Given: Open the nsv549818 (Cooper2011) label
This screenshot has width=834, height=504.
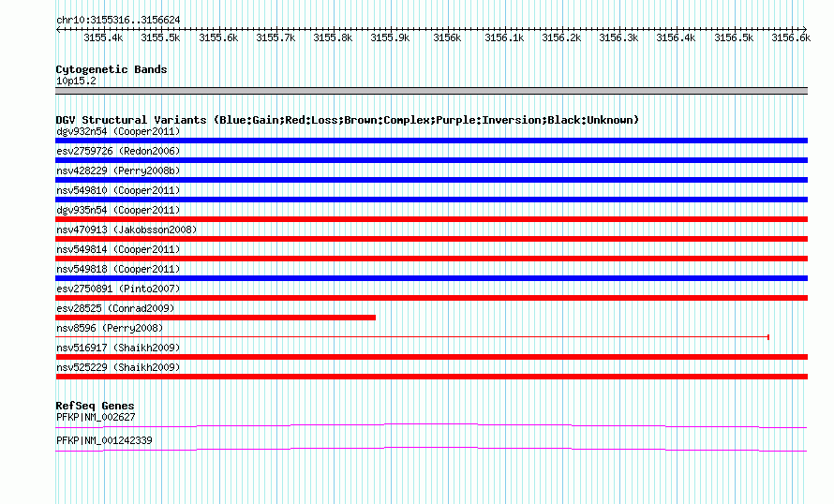Looking at the screenshot, I should (x=118, y=269).
